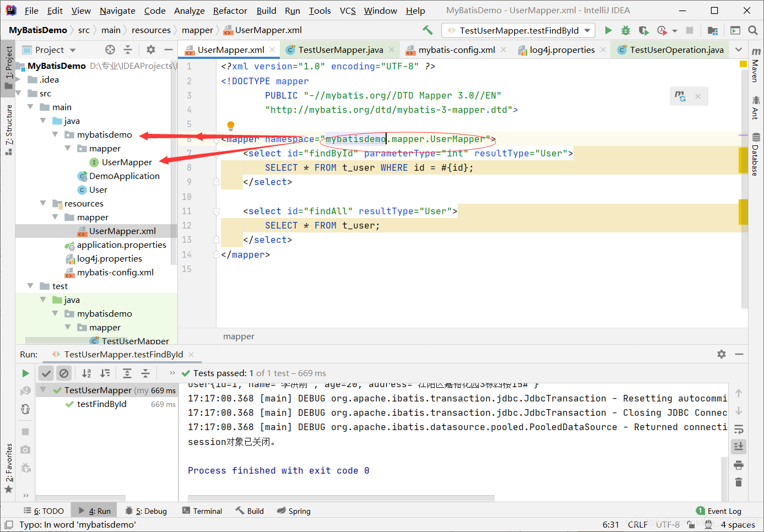Screen dimensions: 764x532
Task: Switch to log4j.properties tab
Action: pos(562,50)
